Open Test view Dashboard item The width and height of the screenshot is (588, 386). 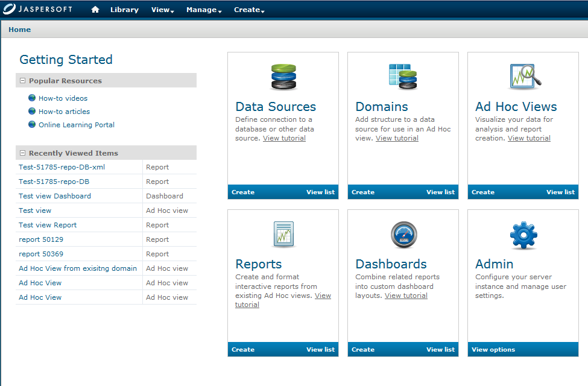(55, 196)
